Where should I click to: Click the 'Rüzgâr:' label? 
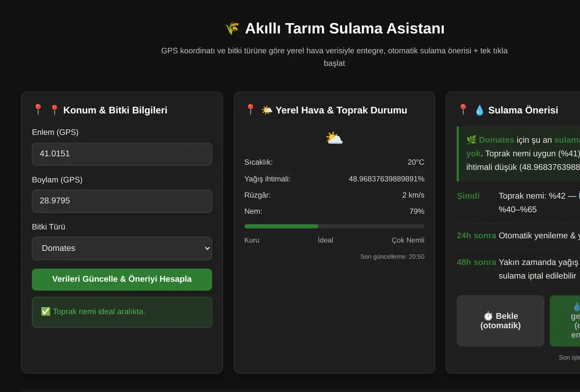click(258, 195)
